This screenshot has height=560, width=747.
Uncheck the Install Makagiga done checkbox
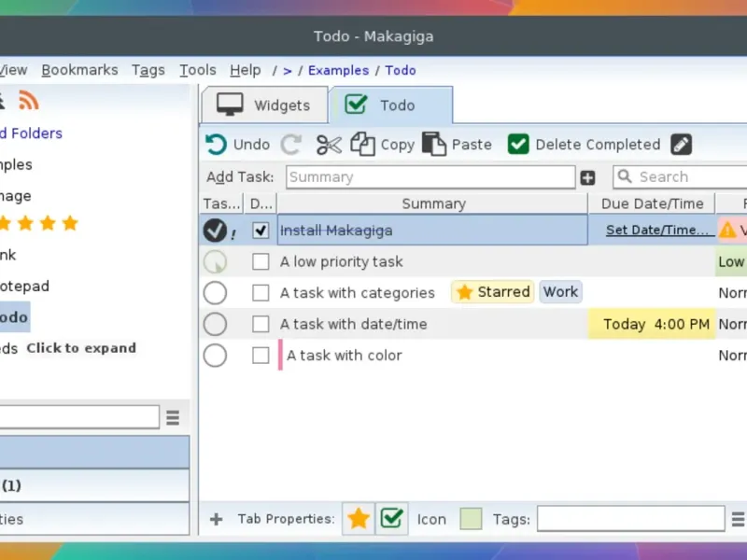pyautogui.click(x=261, y=231)
